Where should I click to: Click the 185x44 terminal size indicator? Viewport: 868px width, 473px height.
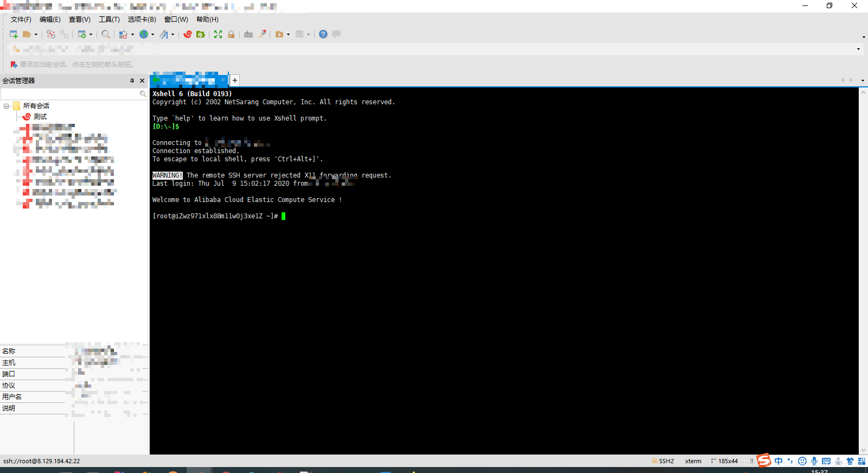(x=724, y=461)
